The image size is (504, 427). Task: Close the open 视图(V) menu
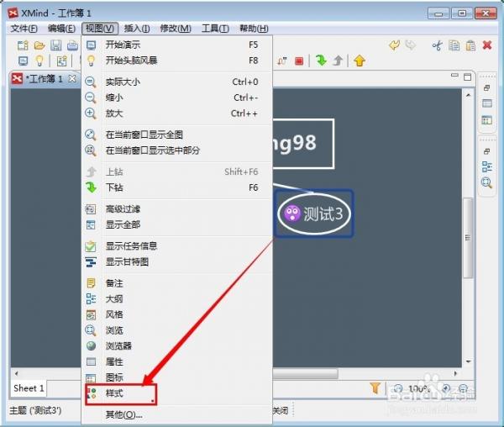tap(100, 29)
